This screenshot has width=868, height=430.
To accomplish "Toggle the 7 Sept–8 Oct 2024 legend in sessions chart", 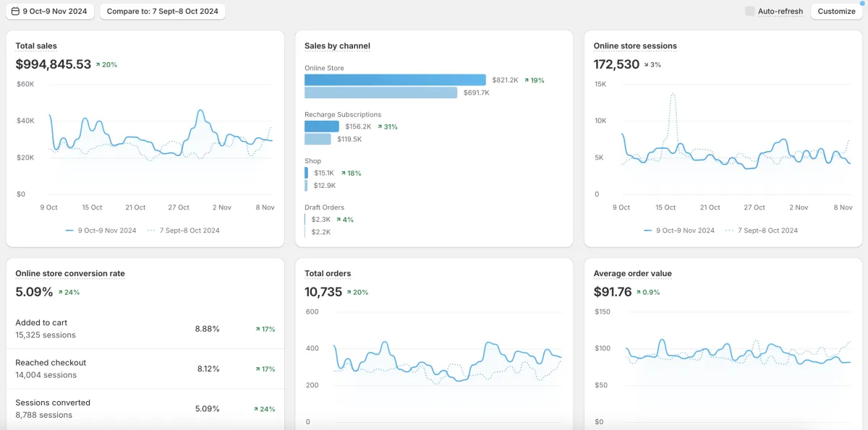I will click(x=767, y=231).
